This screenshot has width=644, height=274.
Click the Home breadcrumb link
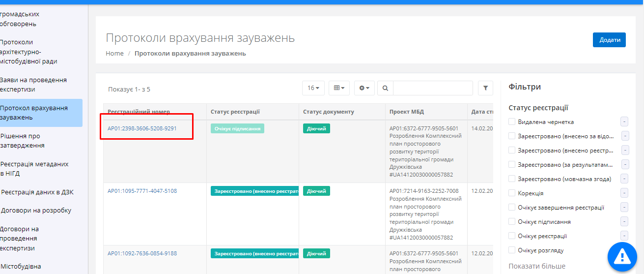coord(114,53)
